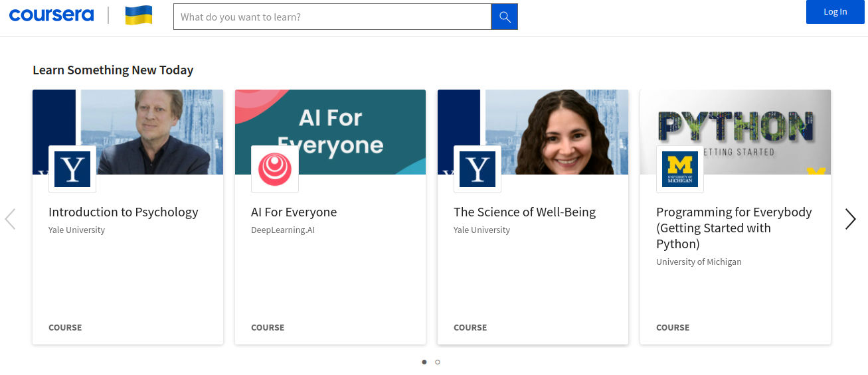Click the Yale logo on Science of Well-Being
Screen dimensions: 868x375
pyautogui.click(x=477, y=169)
